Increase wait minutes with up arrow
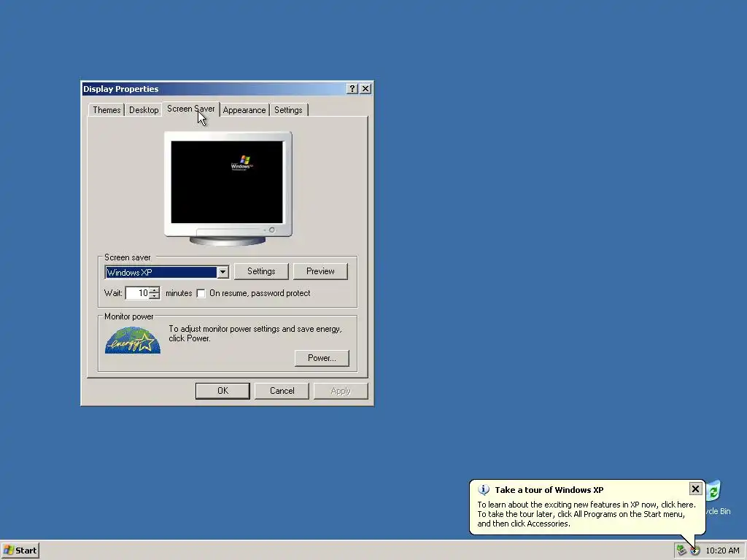The width and height of the screenshot is (747, 560). tap(155, 290)
